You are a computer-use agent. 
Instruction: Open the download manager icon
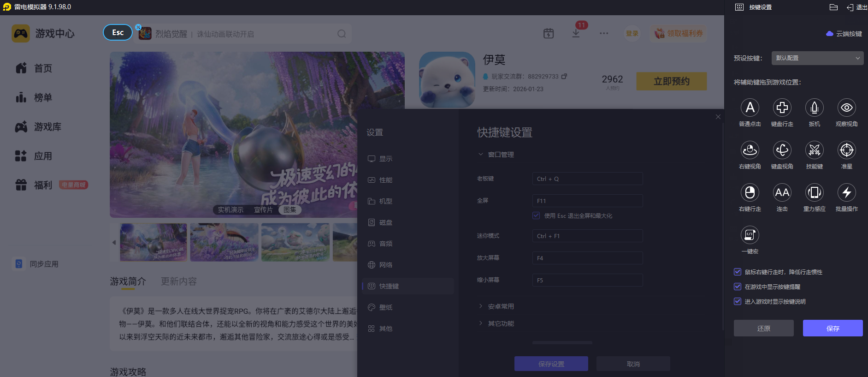576,34
